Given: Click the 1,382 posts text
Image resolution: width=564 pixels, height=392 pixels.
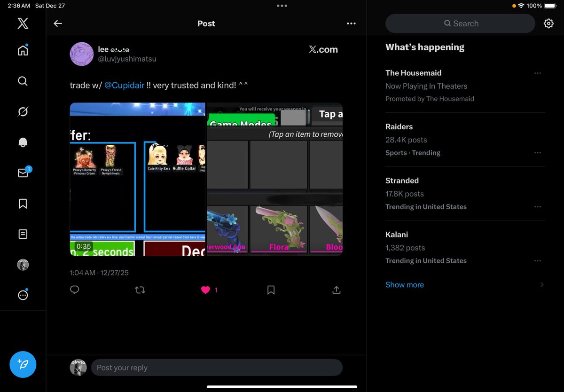Looking at the screenshot, I should tap(405, 248).
